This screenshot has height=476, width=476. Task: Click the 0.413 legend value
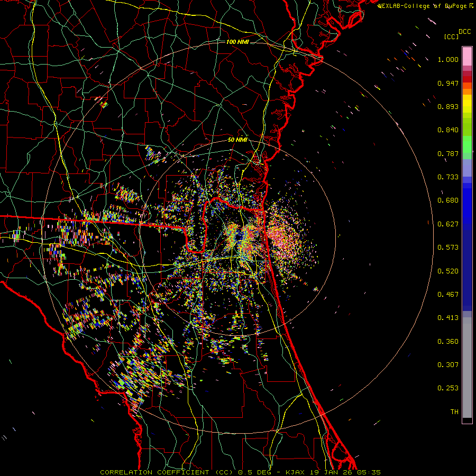[x=448, y=318]
